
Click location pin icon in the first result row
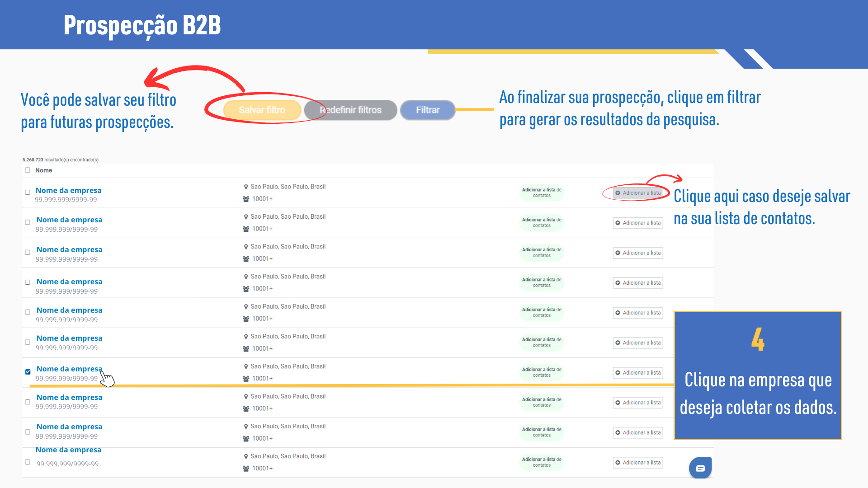[246, 187]
